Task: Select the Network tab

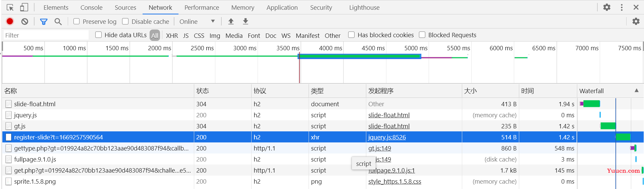Action: click(160, 7)
